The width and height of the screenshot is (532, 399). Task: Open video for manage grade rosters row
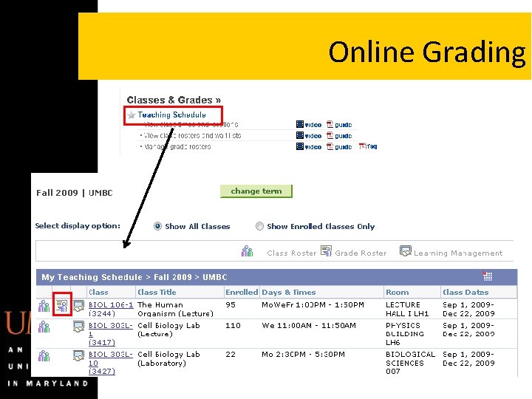point(309,146)
